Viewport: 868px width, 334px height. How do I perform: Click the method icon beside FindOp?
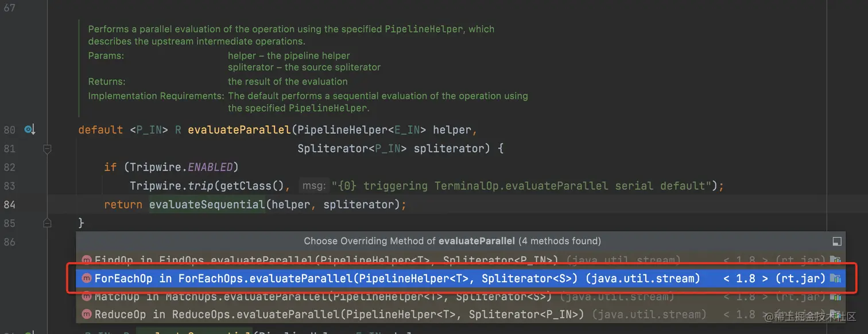(x=87, y=260)
